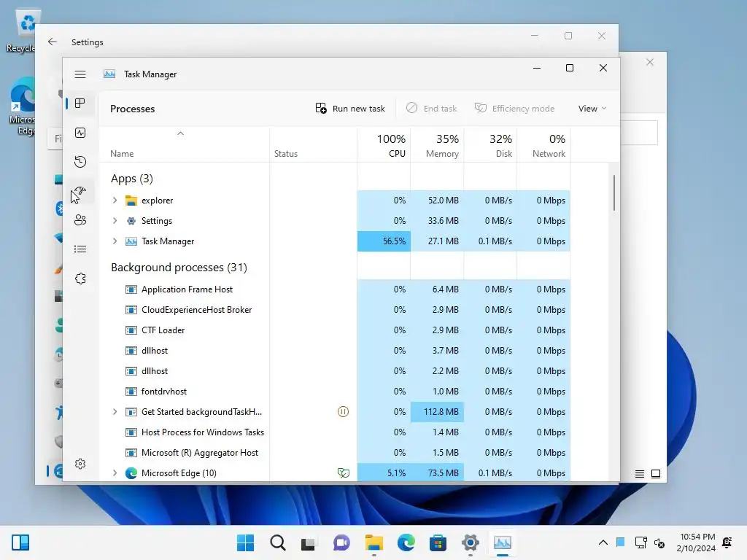This screenshot has height=560, width=747.
Task: Sort processes by Network column
Action: 544,145
